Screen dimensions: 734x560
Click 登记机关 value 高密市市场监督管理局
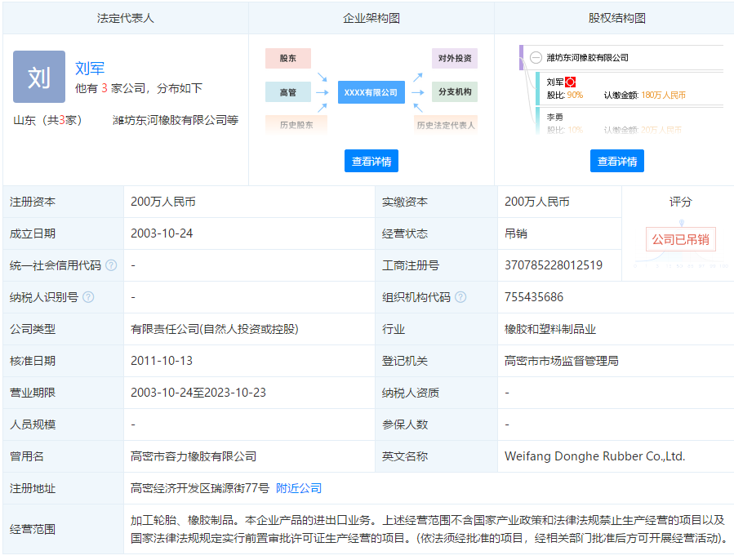click(561, 361)
